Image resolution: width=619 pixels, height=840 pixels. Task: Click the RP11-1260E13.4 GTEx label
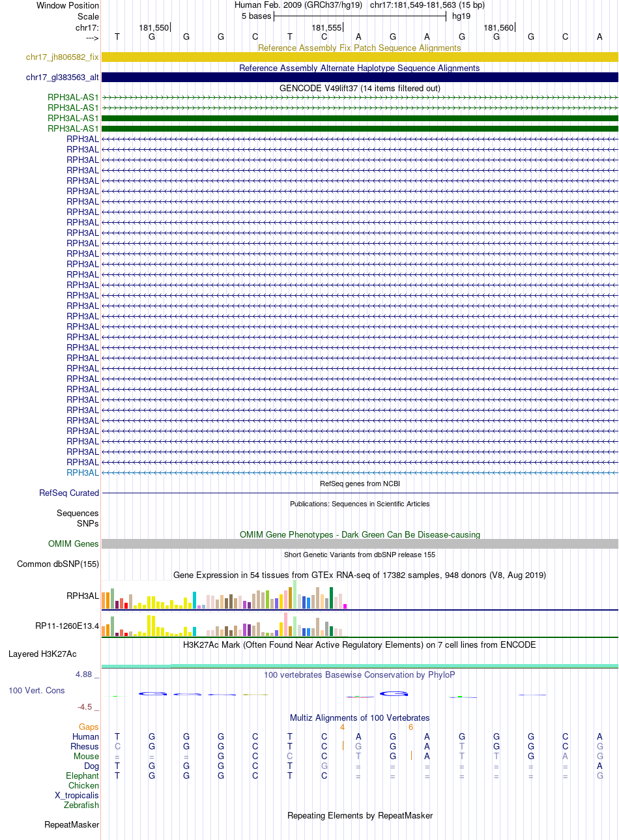pos(67,626)
